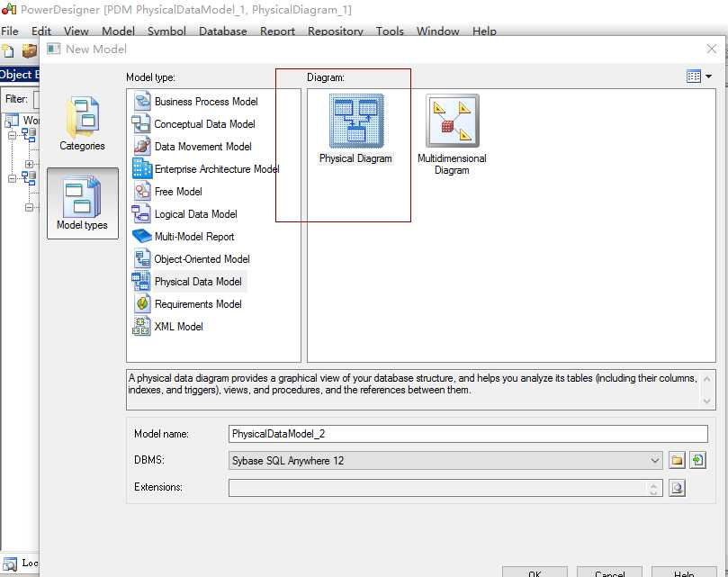
Task: Select the Multidimensional Diagram thumbnail
Action: click(x=453, y=121)
